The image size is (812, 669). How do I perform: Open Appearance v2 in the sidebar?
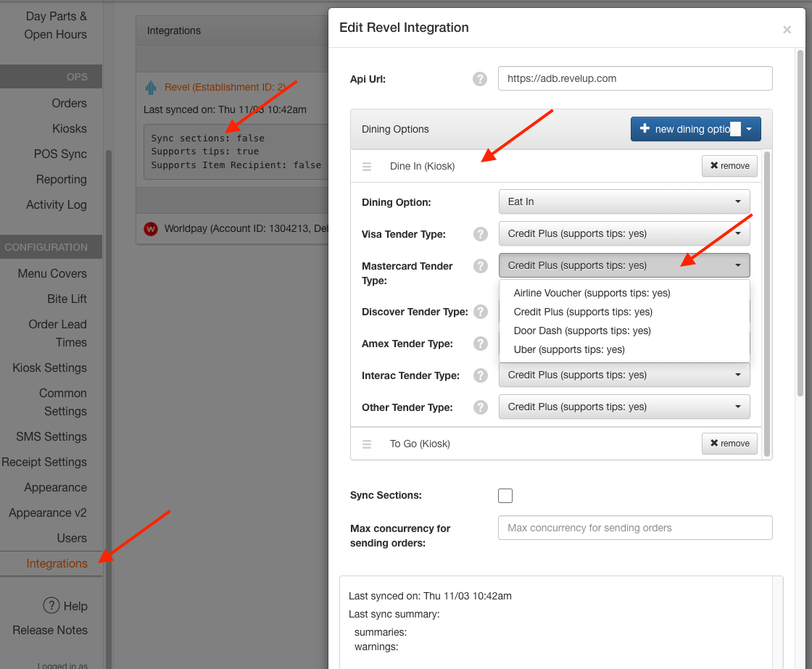click(48, 512)
